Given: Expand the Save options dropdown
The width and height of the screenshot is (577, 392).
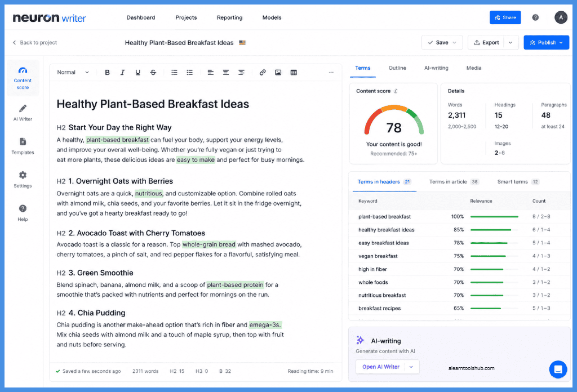Looking at the screenshot, I should pos(455,43).
